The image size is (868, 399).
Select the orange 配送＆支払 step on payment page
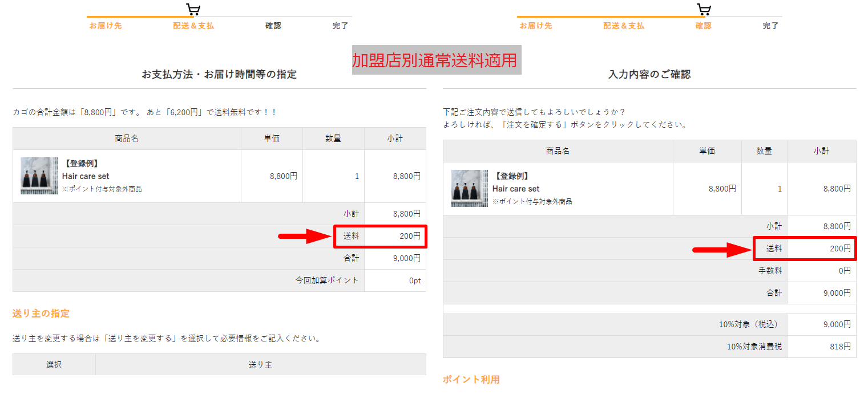click(x=193, y=26)
